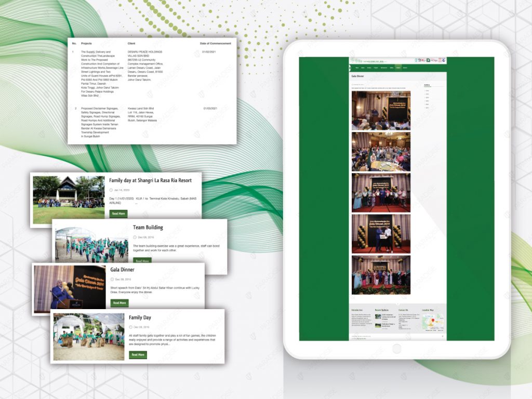Click Family Day 'All staff family gets together' text
The height and width of the screenshot is (399, 532).
[172, 340]
